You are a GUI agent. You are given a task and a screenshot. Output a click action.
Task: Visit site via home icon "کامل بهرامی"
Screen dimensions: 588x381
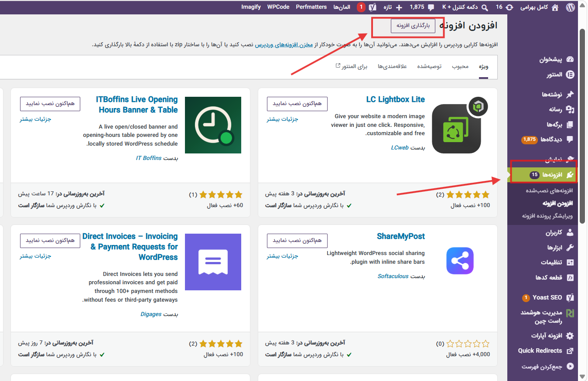pyautogui.click(x=540, y=7)
